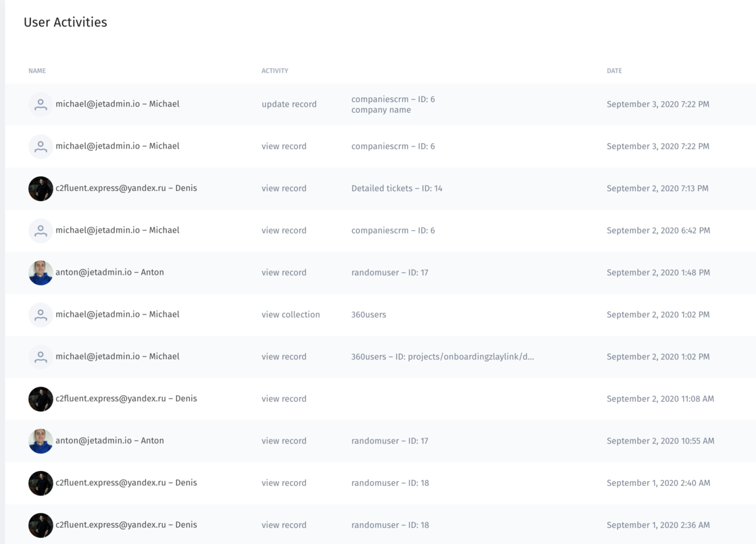Click the September 3 date in update record row
The width and height of the screenshot is (756, 544).
point(657,104)
